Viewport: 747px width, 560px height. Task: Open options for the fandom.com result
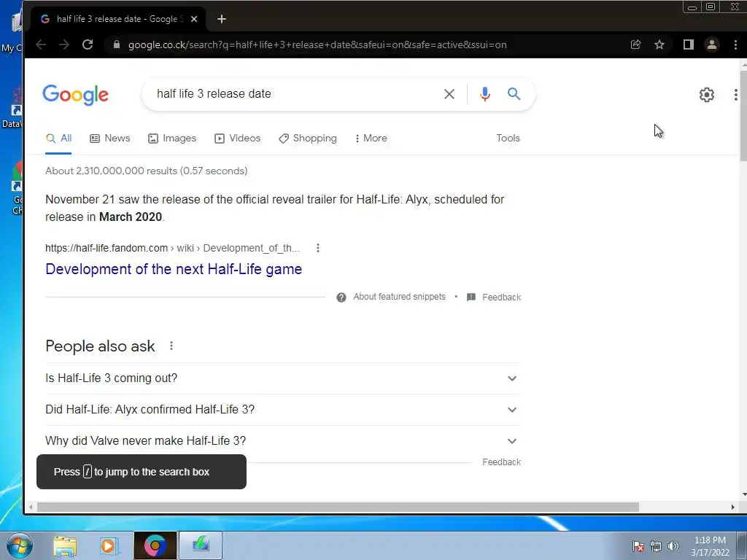click(x=318, y=248)
